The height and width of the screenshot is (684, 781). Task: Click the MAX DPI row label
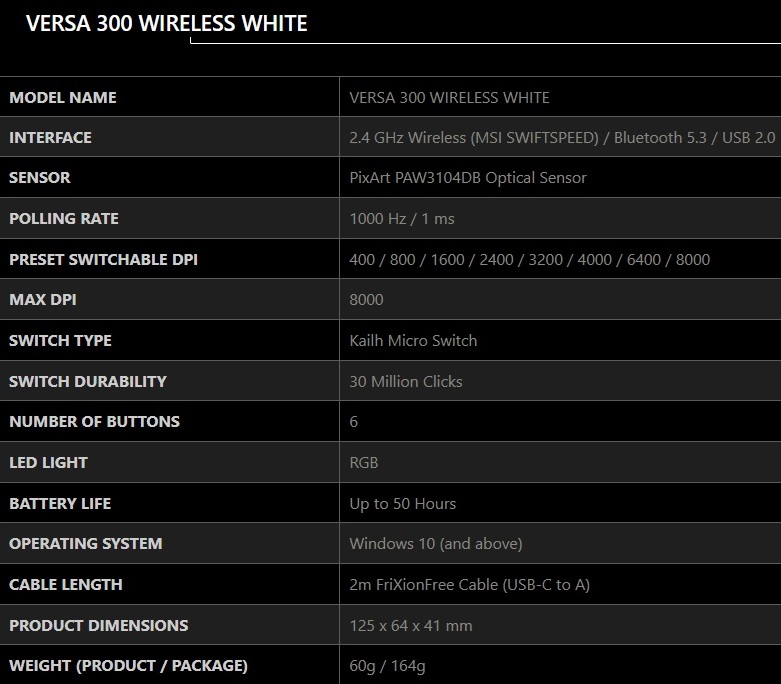pyautogui.click(x=43, y=299)
